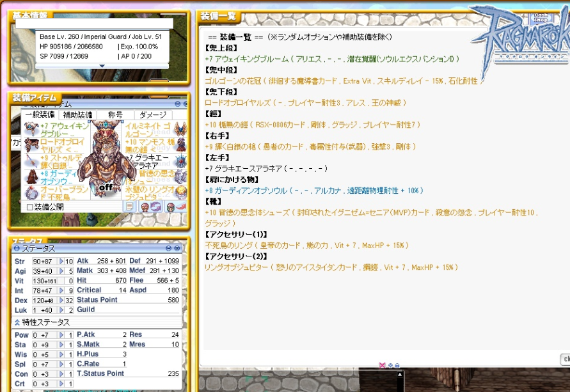Raise Str using its arrow button

tap(61, 262)
